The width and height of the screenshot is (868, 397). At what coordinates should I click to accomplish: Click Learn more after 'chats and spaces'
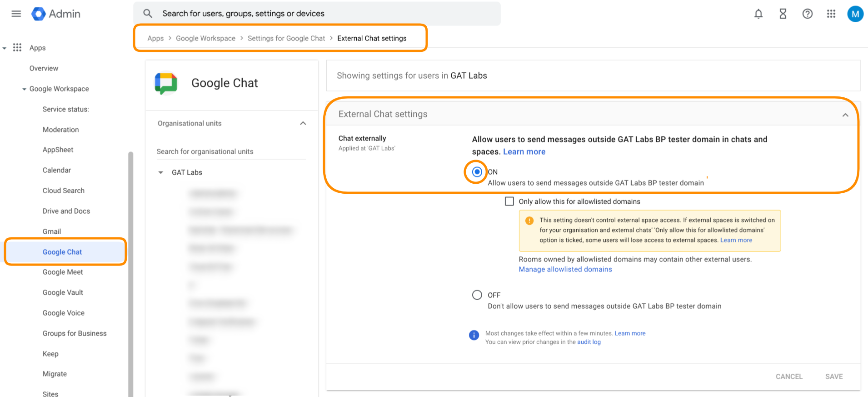(x=524, y=152)
